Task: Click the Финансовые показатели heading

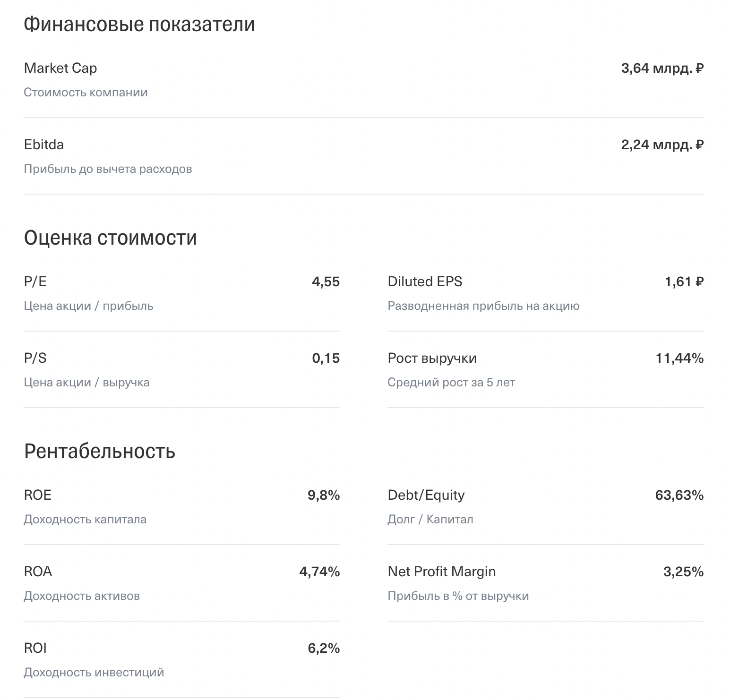Action: [x=139, y=24]
